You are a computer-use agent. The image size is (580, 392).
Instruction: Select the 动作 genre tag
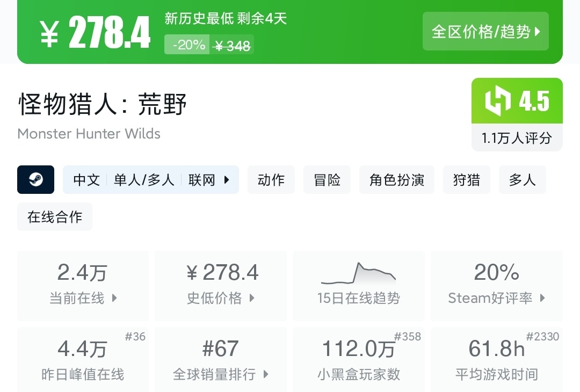[271, 180]
